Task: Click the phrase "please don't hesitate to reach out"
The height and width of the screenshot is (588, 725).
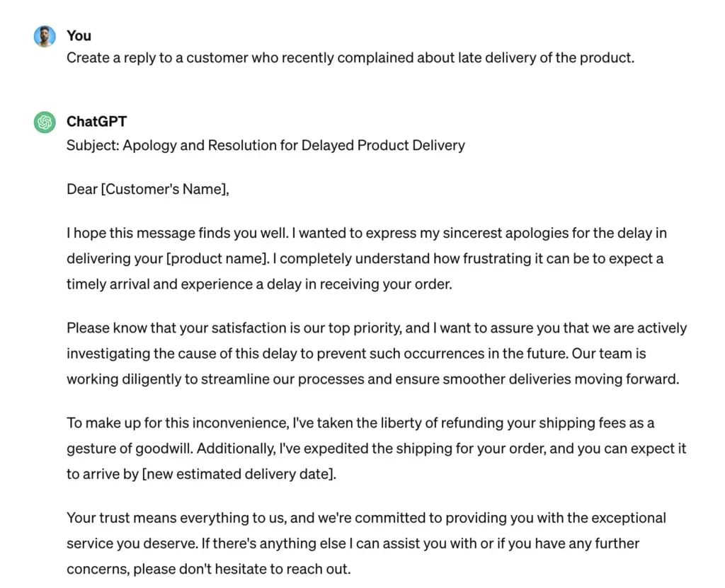Action: pyautogui.click(x=241, y=569)
